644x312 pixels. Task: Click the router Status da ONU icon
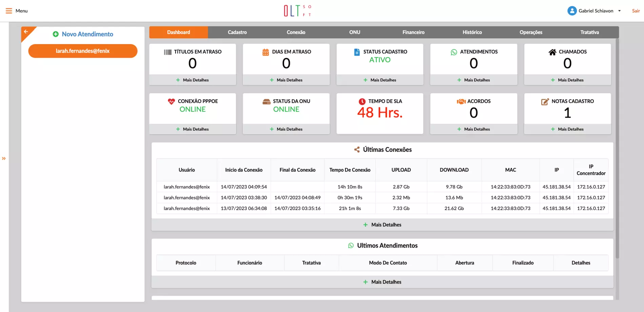pos(266,101)
